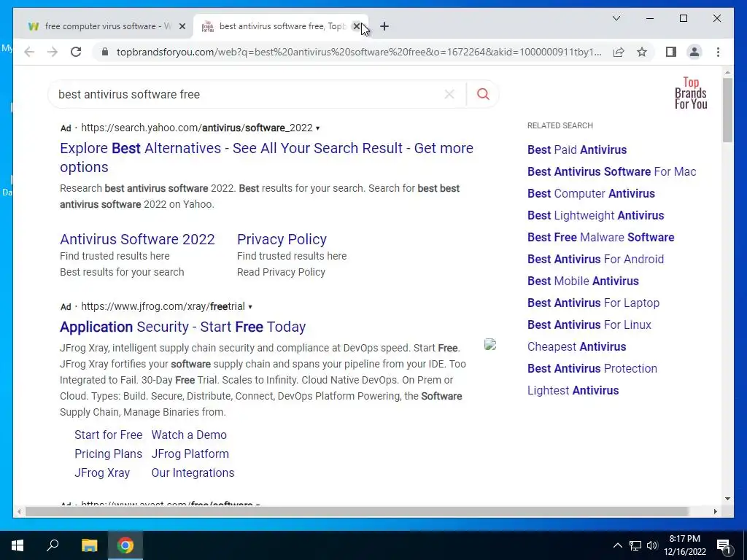747x560 pixels.
Task: Click the vertical scrollbar thumb
Action: 727,110
